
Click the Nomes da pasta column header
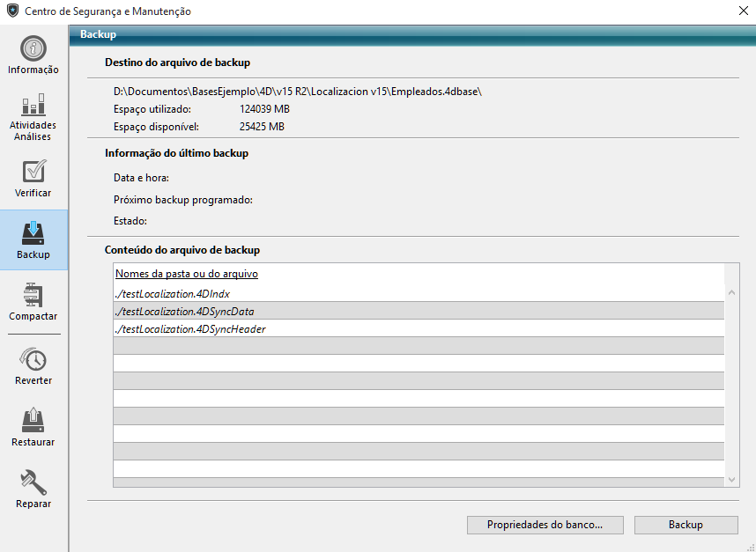point(187,274)
